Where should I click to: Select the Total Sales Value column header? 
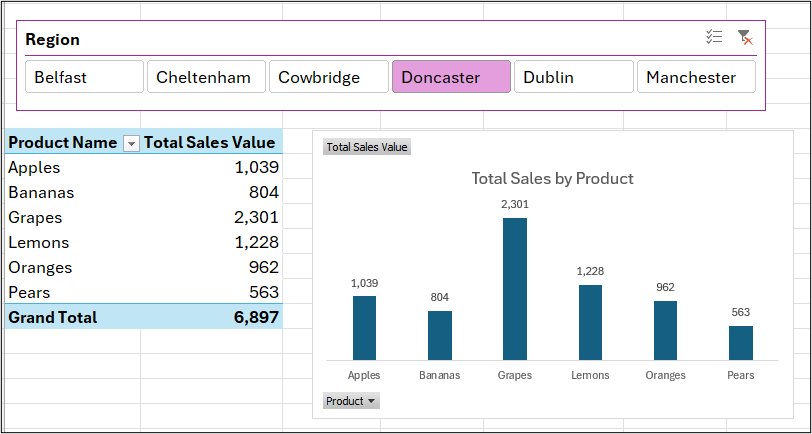[211, 143]
